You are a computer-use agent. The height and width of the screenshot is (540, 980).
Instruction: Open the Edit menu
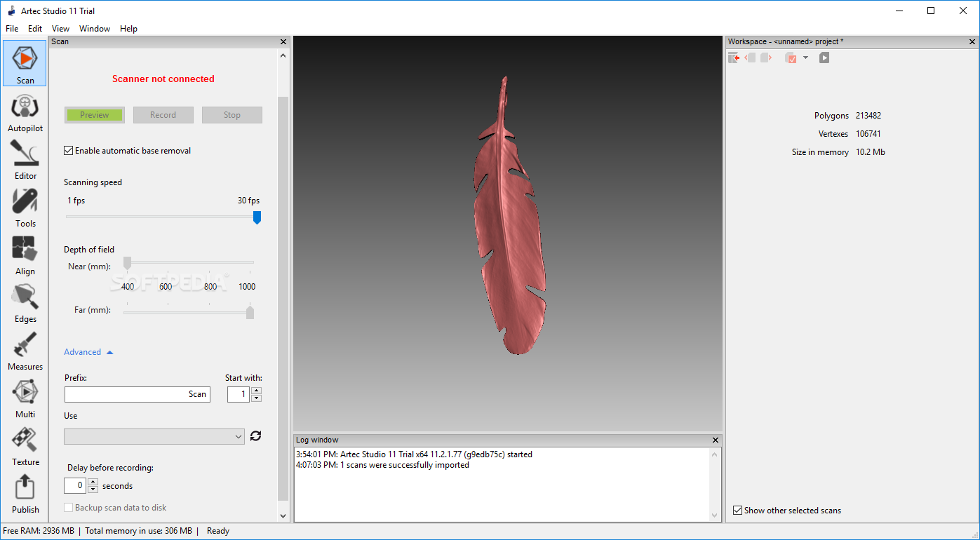pyautogui.click(x=35, y=29)
